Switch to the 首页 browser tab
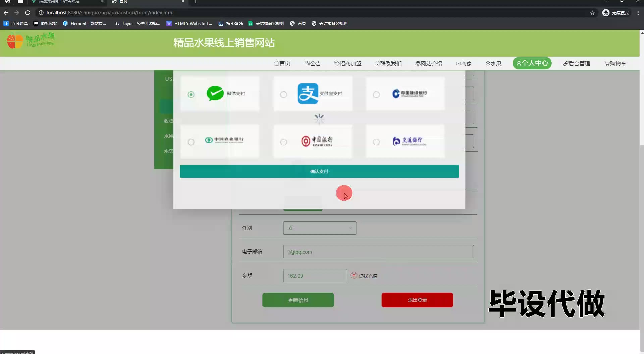 (x=148, y=2)
